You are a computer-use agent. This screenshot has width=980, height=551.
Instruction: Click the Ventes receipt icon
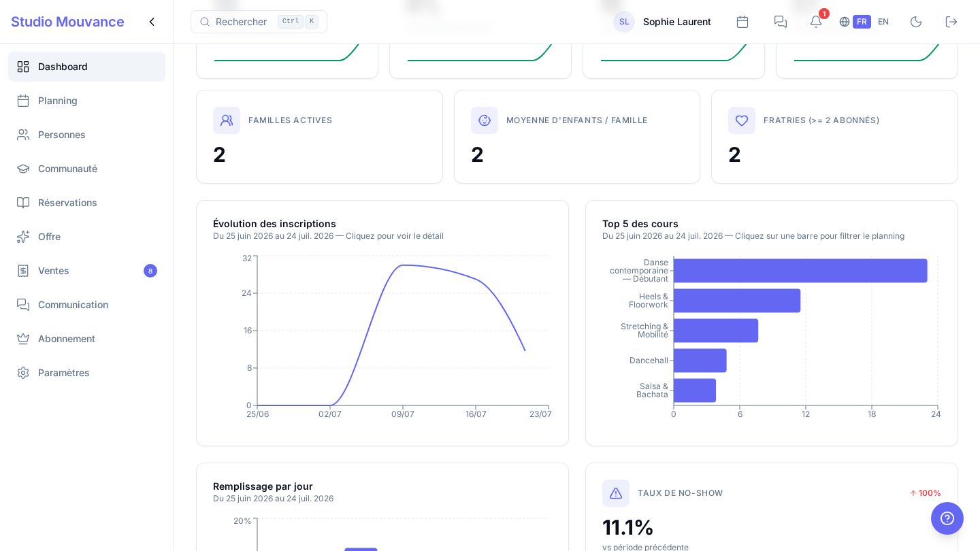click(x=23, y=271)
